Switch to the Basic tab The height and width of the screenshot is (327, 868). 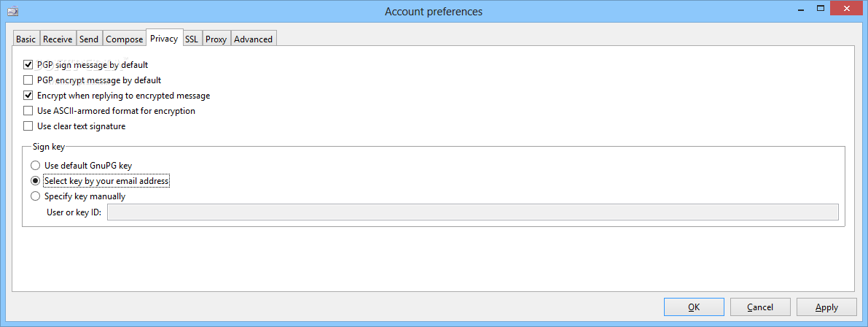[x=26, y=39]
